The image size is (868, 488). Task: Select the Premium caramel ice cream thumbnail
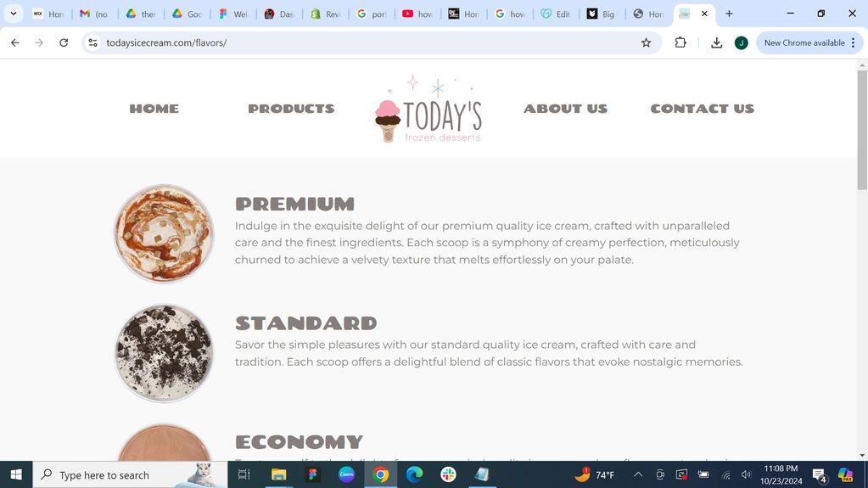[164, 233]
